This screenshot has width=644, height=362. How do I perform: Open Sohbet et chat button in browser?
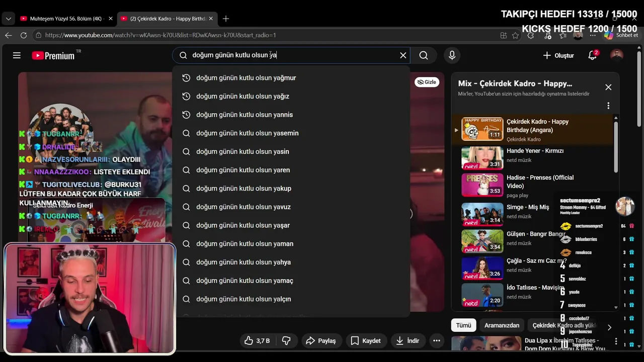tap(621, 35)
